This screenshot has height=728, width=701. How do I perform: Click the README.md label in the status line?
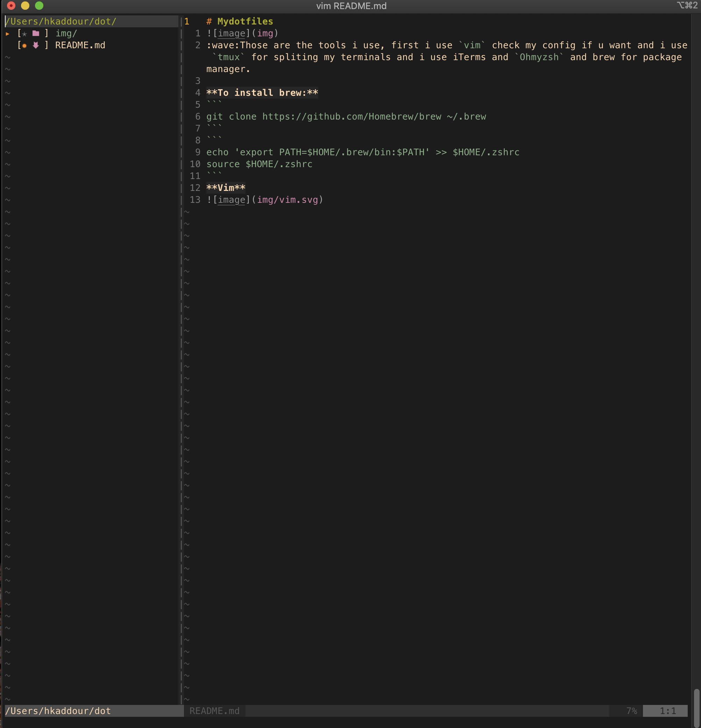click(214, 711)
